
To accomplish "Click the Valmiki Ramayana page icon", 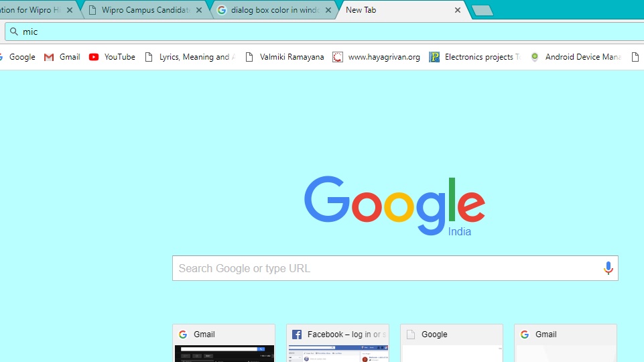I will click(x=249, y=57).
